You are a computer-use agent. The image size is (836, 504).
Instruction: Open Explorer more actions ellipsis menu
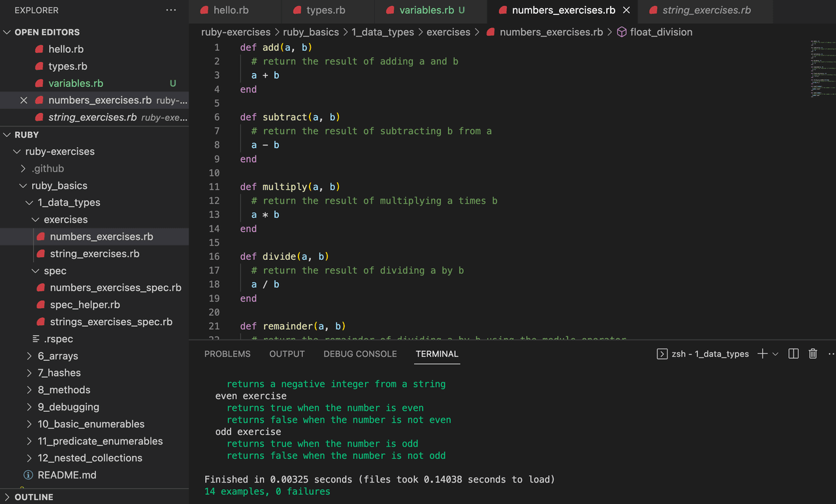[x=171, y=10]
